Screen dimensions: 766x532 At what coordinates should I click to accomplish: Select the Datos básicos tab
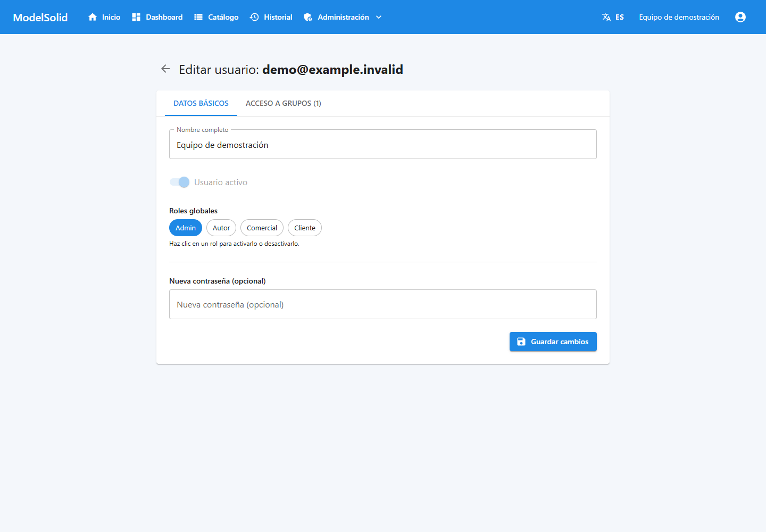(201, 103)
